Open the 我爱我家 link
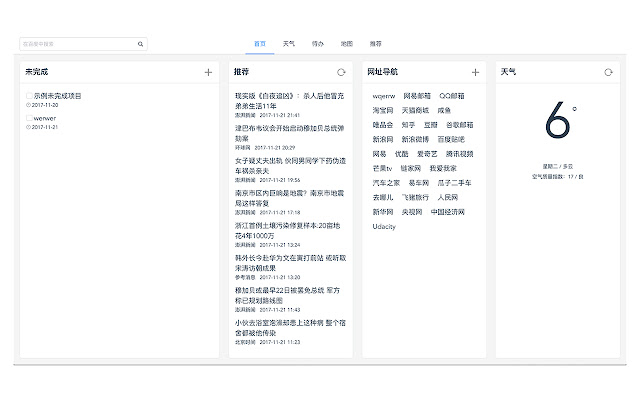Screen dimensions: 640x400 443,168
